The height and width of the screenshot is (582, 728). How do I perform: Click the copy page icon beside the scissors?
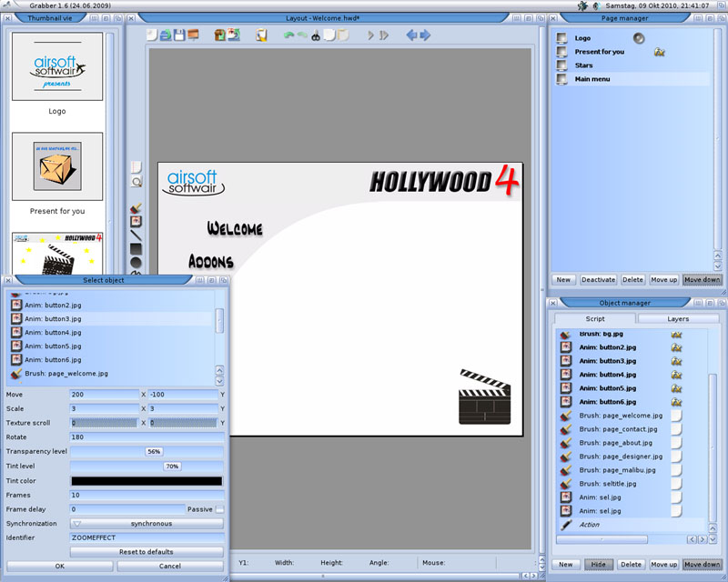point(329,35)
